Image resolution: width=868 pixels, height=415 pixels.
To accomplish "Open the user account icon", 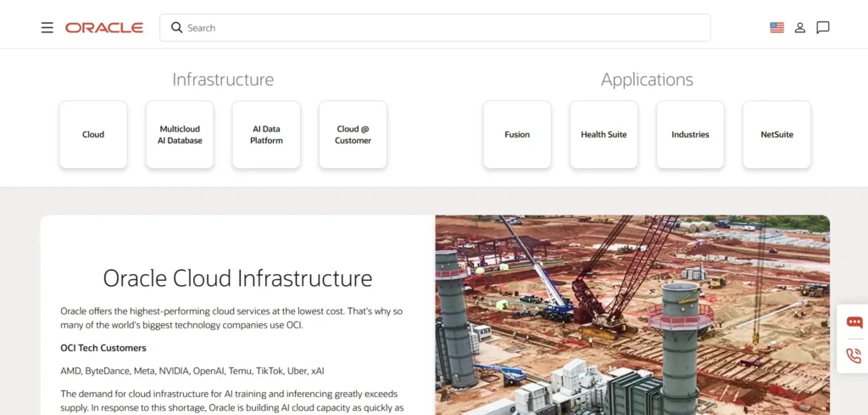I will tap(800, 28).
